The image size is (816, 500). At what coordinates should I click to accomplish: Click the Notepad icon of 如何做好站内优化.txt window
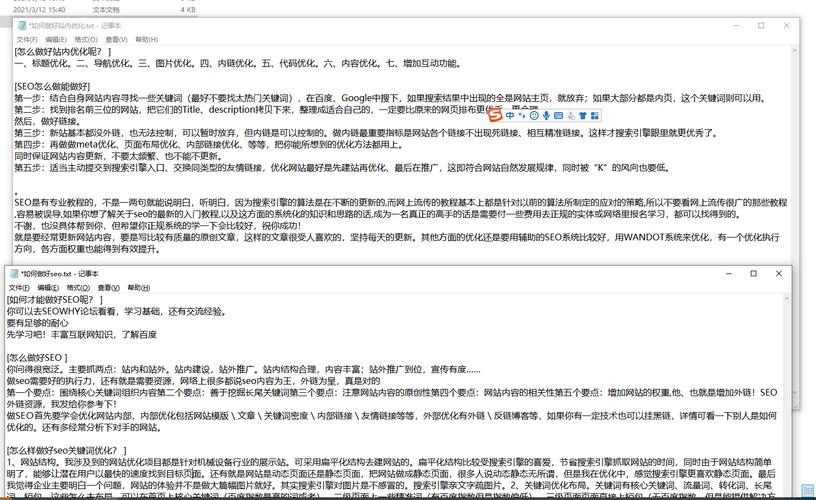click(22, 25)
